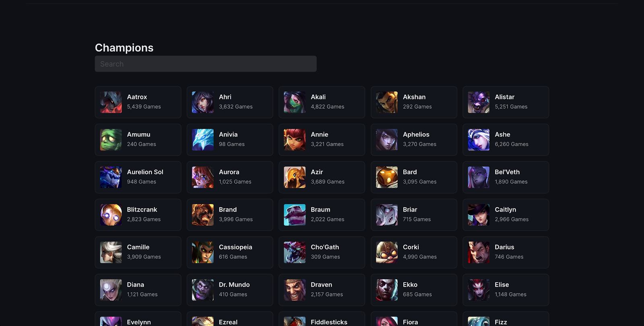Click the champions Search field
The height and width of the screenshot is (326, 644).
pyautogui.click(x=206, y=64)
